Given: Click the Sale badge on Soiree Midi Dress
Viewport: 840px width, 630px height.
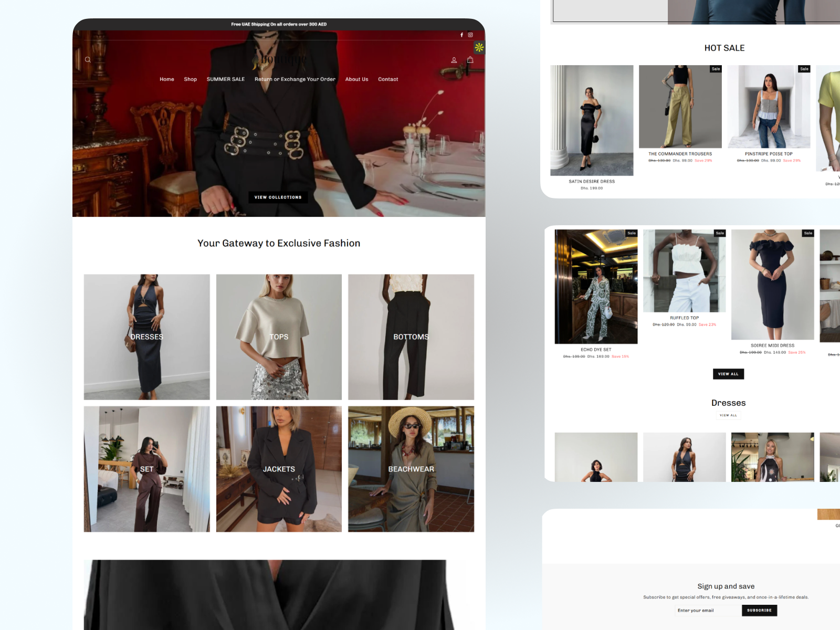Looking at the screenshot, I should click(808, 233).
